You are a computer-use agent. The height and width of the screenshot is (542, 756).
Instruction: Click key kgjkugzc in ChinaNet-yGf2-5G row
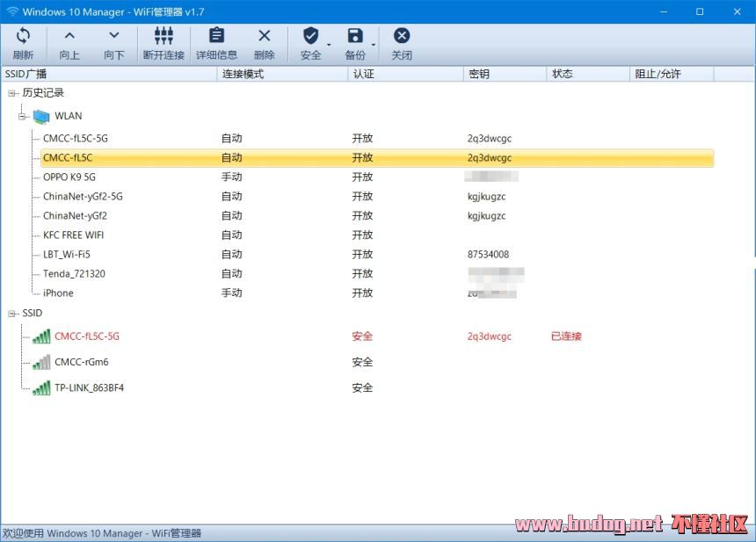tap(486, 197)
